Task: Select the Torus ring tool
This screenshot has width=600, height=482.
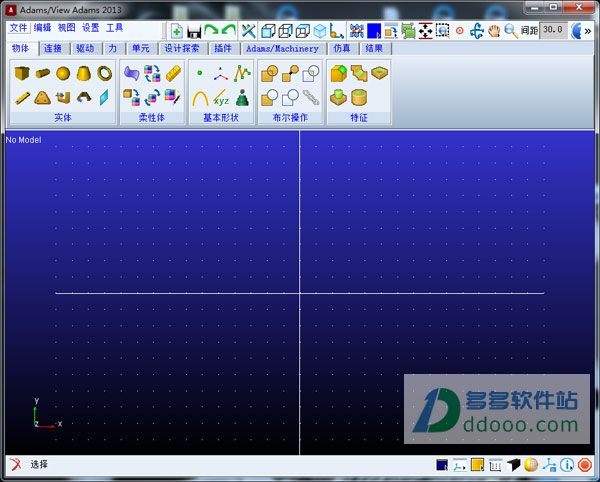Action: click(x=104, y=73)
